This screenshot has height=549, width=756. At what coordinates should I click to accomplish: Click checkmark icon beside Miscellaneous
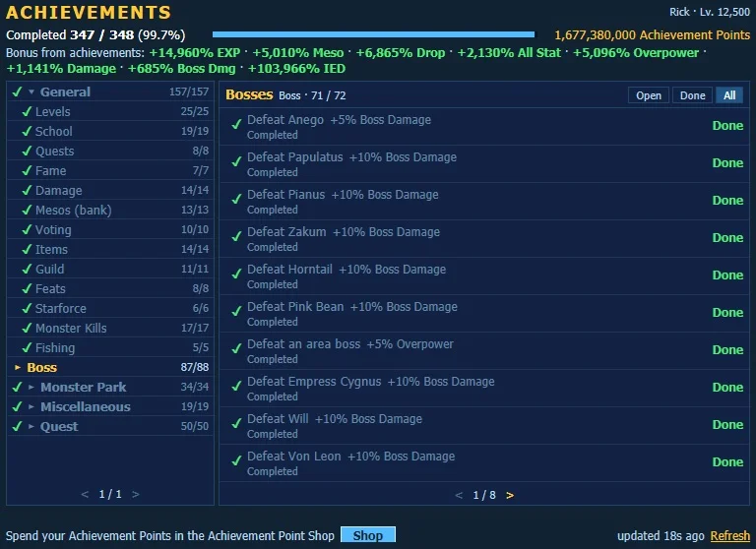point(17,406)
